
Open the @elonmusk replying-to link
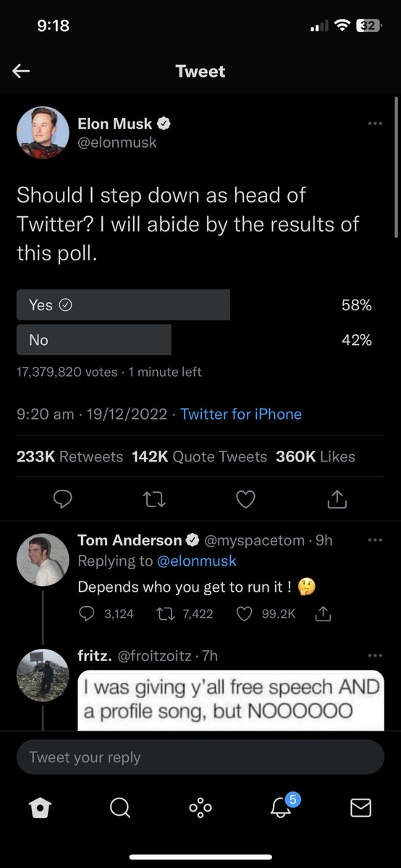pos(197,561)
